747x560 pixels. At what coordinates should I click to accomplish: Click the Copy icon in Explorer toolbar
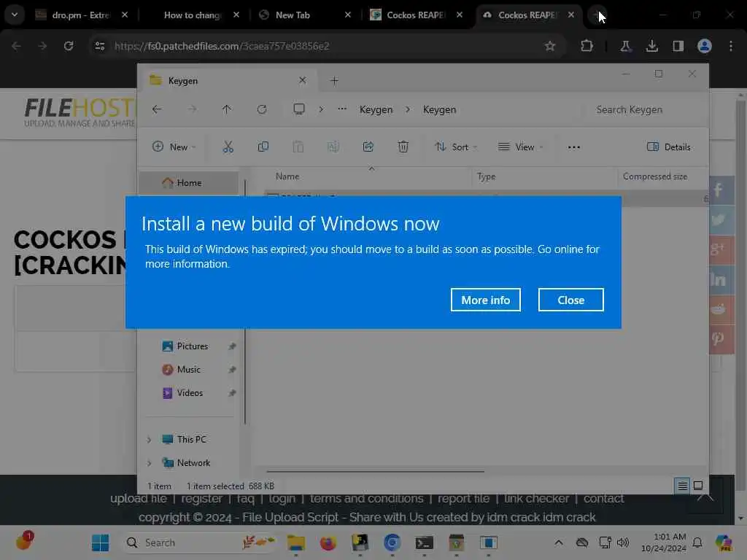point(263,147)
